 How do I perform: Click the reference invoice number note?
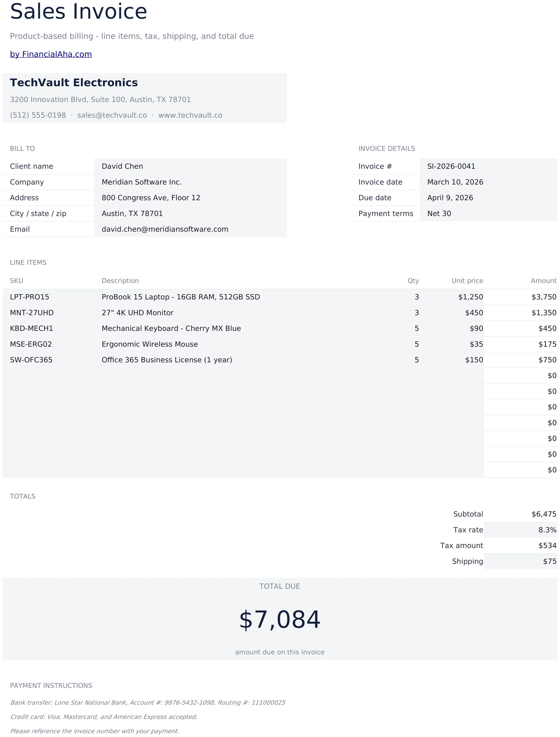(x=94, y=731)
